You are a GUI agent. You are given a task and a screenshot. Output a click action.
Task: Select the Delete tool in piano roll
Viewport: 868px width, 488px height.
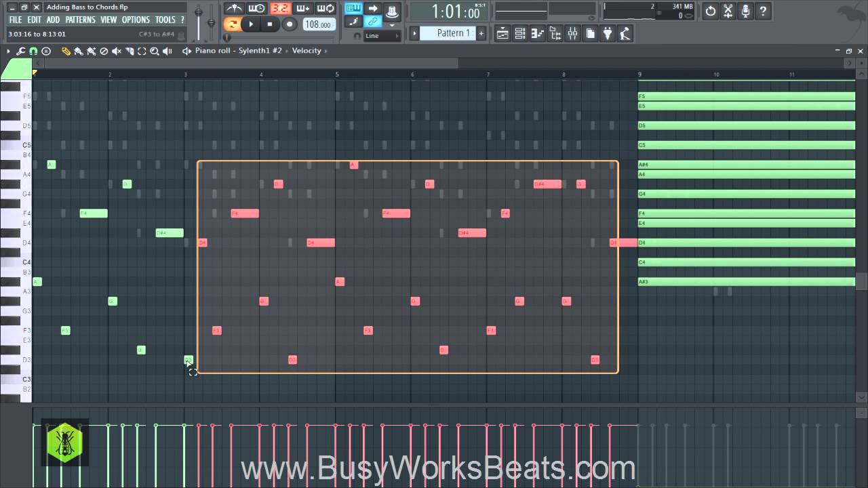[x=104, y=51]
